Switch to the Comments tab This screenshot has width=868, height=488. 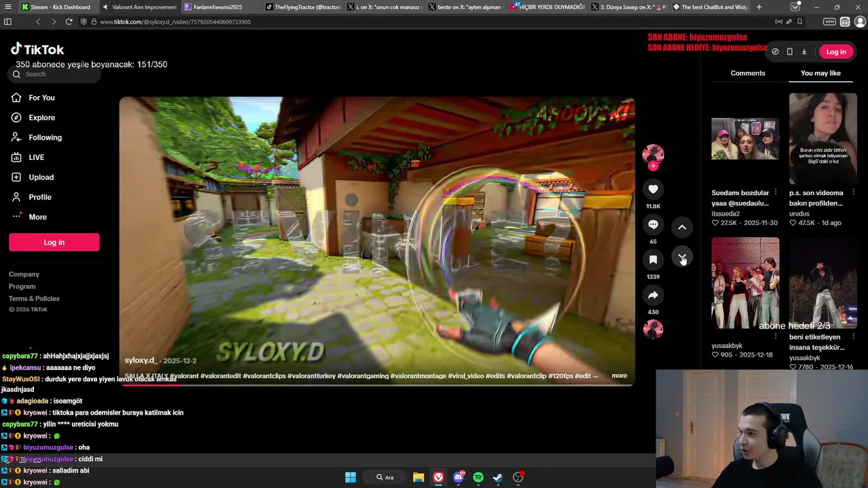click(x=748, y=73)
